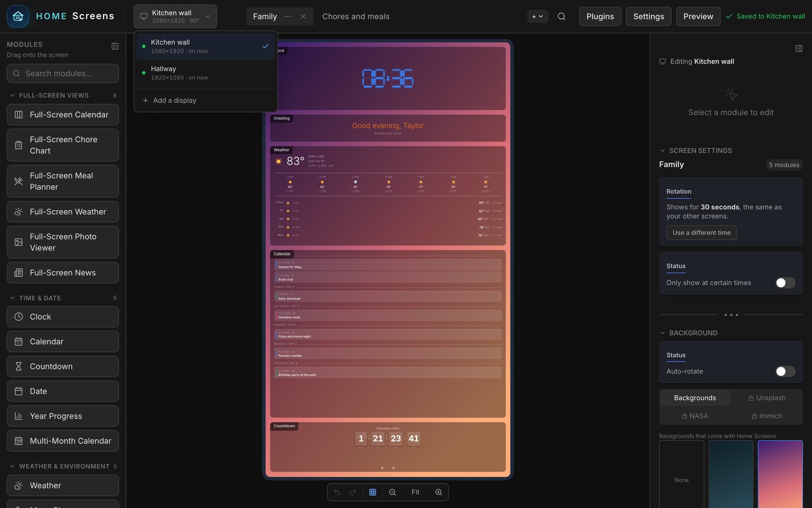The height and width of the screenshot is (508, 812).
Task: Close the Family screen tab
Action: click(303, 16)
